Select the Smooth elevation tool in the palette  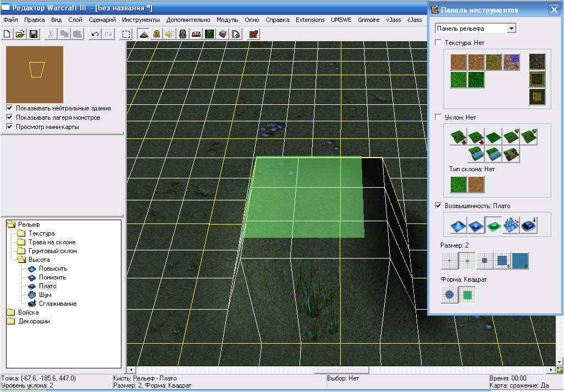click(529, 225)
